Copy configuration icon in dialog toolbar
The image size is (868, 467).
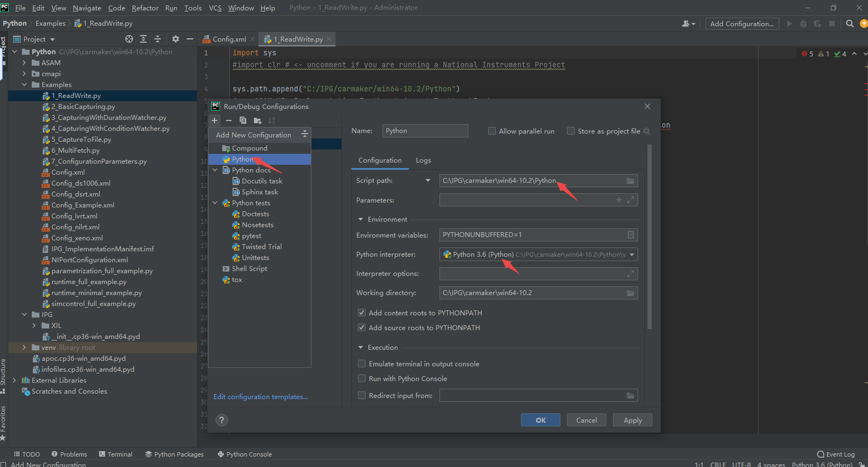click(243, 120)
